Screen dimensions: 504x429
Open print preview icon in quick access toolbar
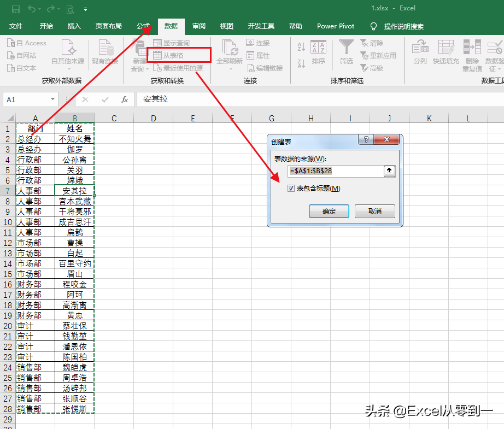(70, 9)
